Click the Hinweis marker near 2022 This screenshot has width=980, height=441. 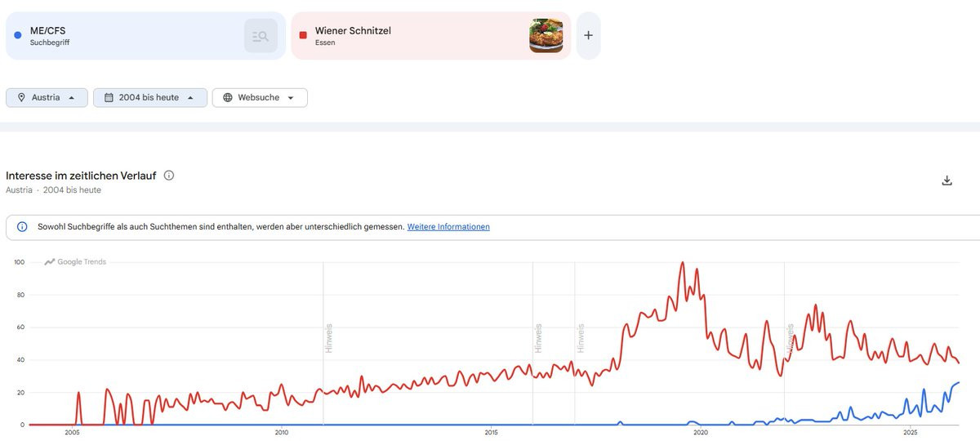(790, 338)
